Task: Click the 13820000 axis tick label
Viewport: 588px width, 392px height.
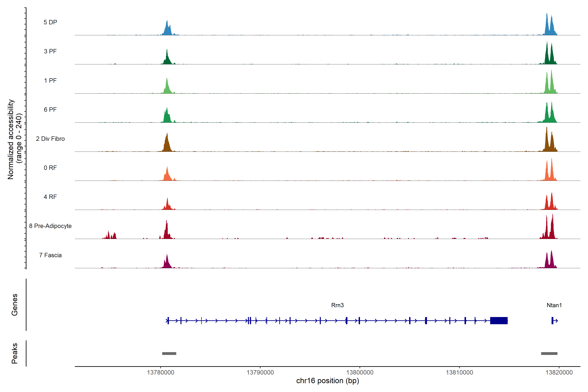Action: point(559,372)
